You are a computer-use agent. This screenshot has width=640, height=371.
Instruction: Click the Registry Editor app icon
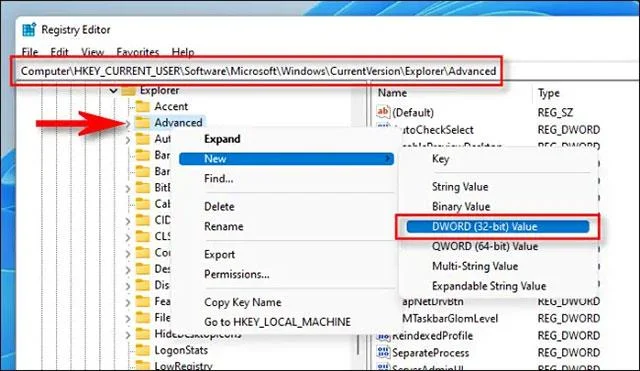[29, 30]
